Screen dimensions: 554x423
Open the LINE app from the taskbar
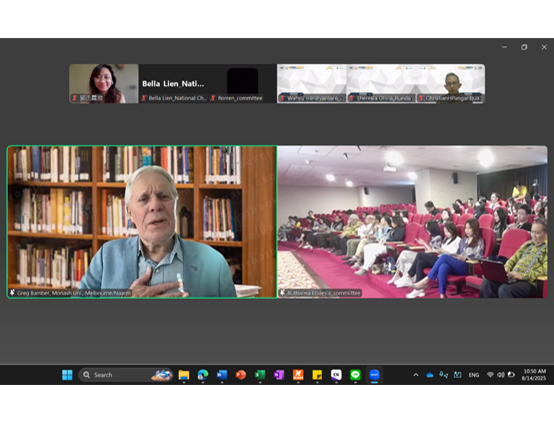click(x=355, y=375)
